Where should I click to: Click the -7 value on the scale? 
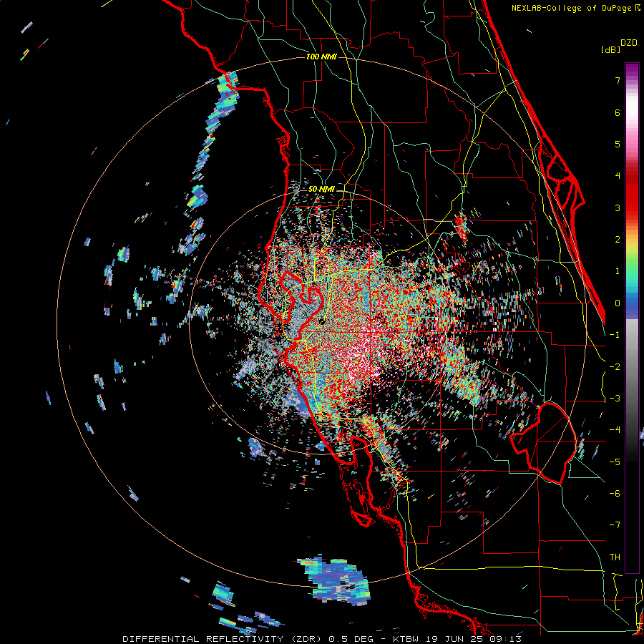pos(615,525)
